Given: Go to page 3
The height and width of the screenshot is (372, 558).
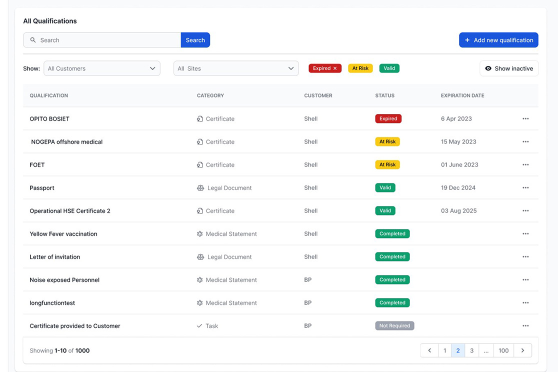Looking at the screenshot, I should [x=472, y=350].
